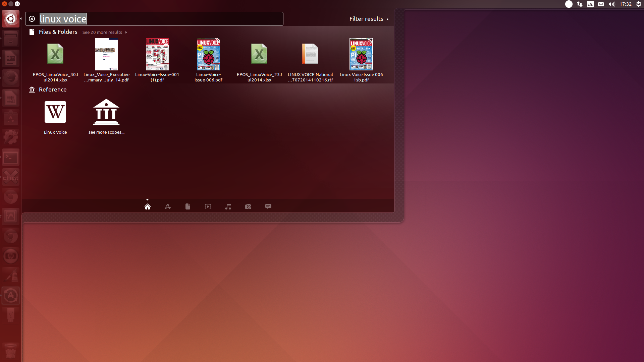Open XChat from the launcher
Screen dimensions: 644x362
(11, 177)
